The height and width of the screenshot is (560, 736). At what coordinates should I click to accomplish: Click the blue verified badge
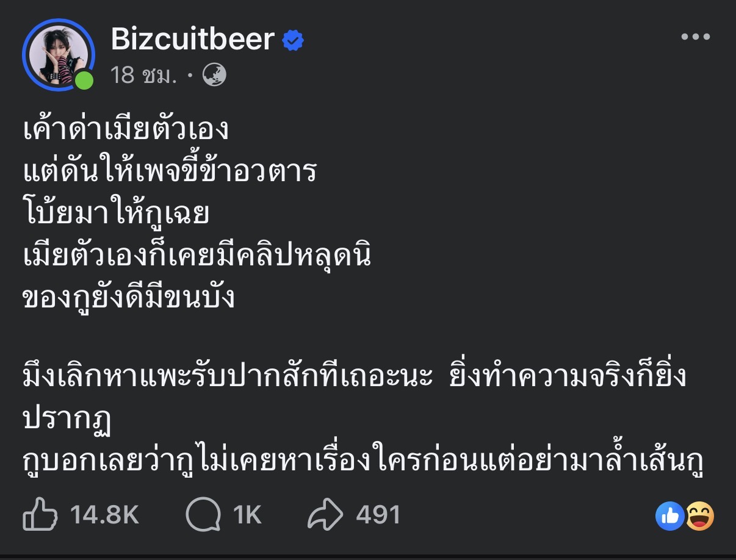[x=293, y=41]
